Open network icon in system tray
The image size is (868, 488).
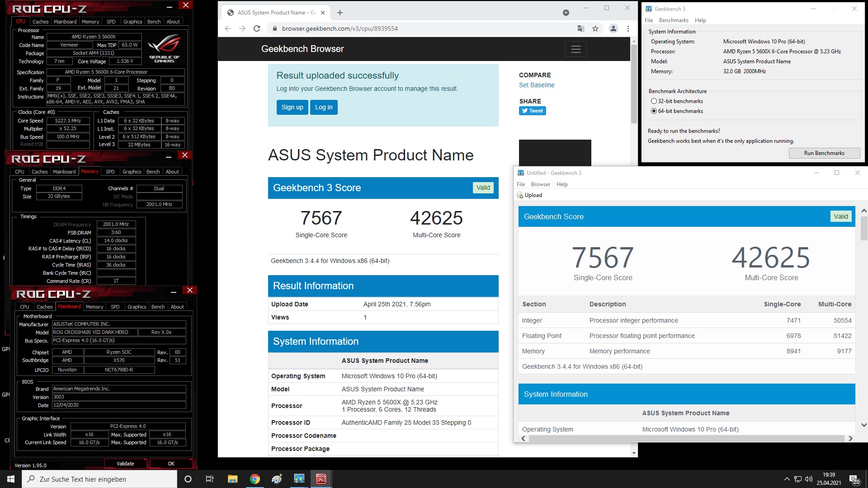click(x=798, y=479)
